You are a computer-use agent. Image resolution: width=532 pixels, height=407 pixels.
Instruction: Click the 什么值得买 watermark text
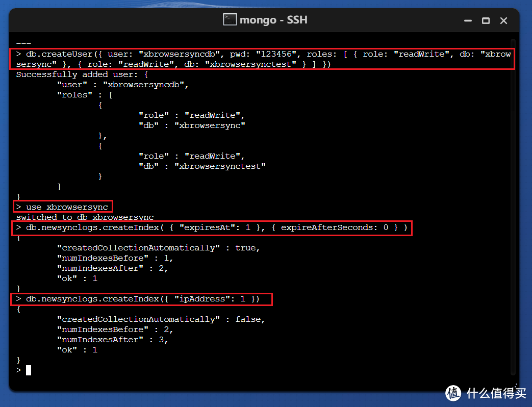[495, 392]
